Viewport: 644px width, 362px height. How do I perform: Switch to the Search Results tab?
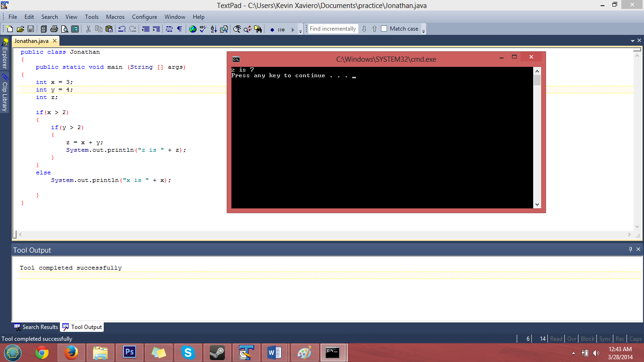click(36, 327)
